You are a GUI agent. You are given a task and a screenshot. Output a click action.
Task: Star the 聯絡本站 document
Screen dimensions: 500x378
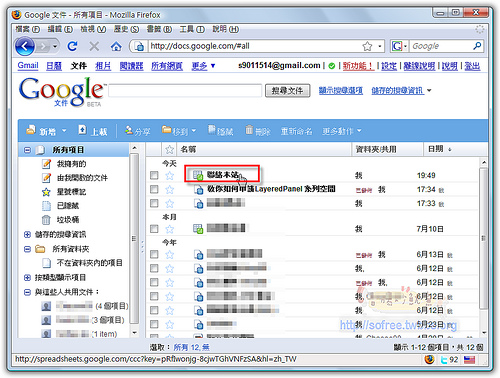pyautogui.click(x=170, y=175)
